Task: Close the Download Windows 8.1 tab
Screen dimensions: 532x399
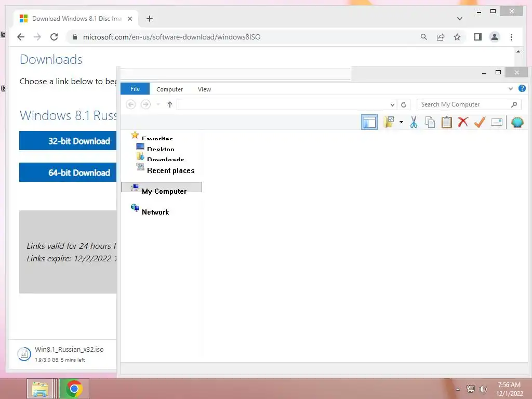Action: (x=129, y=19)
